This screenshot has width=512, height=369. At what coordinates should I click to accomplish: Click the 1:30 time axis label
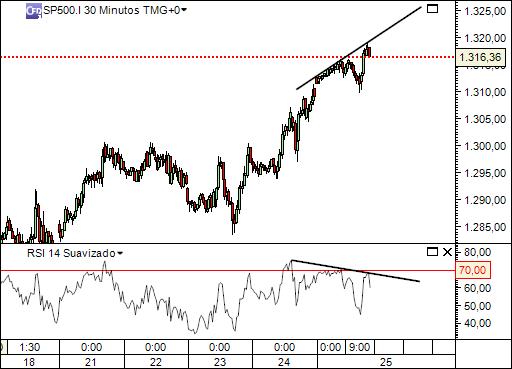coord(30,347)
